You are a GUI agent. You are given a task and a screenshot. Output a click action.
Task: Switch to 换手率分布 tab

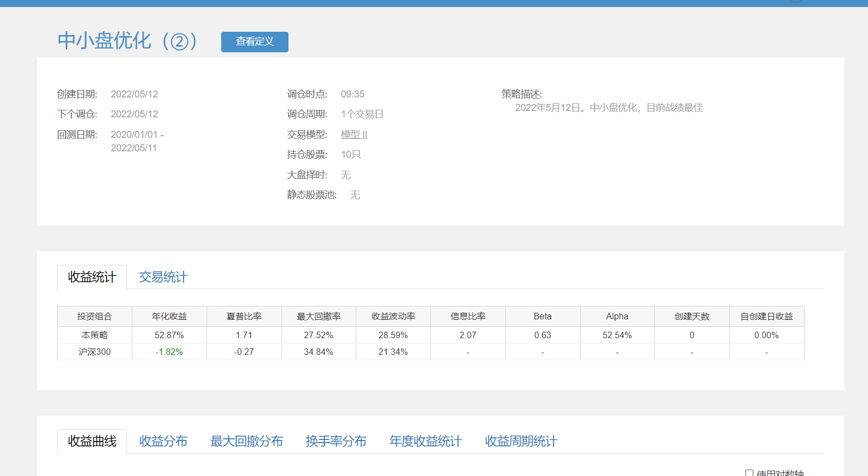click(336, 442)
